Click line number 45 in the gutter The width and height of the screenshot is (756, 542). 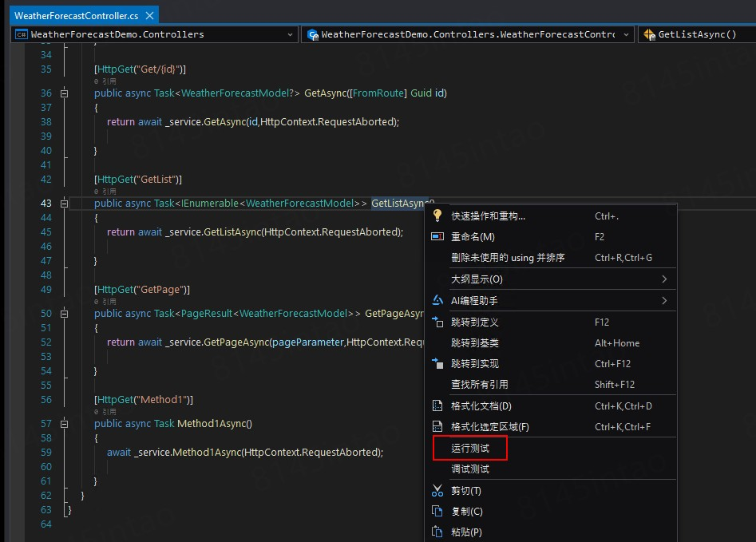tap(46, 232)
